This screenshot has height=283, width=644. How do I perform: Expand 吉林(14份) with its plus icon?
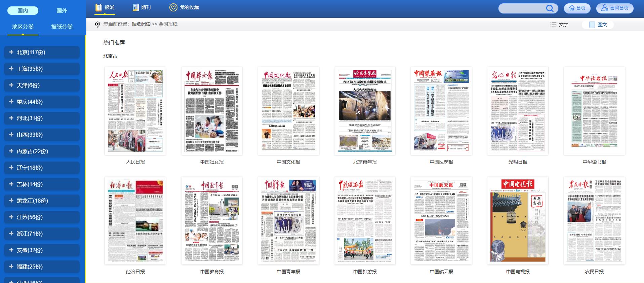pyautogui.click(x=11, y=184)
